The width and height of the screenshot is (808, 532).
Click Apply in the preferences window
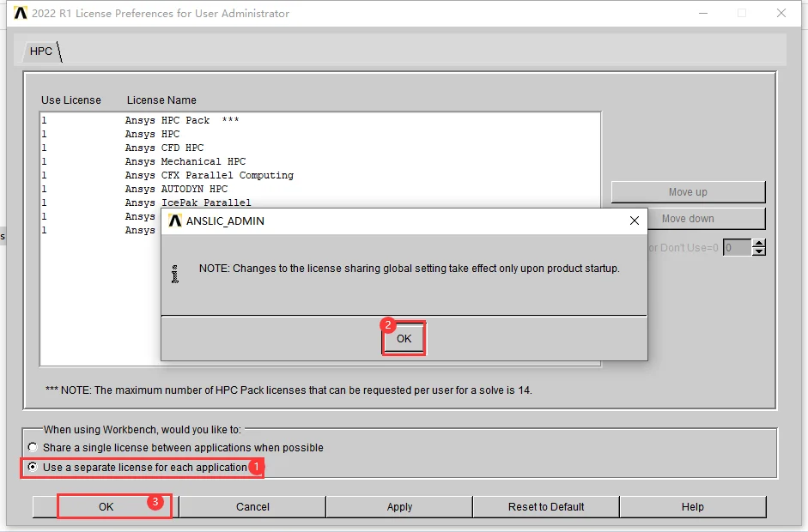399,507
